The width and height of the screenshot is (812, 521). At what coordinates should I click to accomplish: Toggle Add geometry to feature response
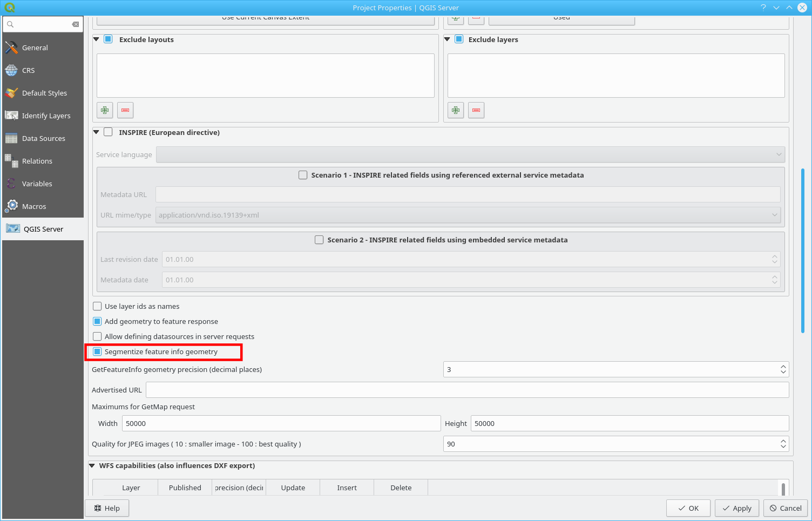pyautogui.click(x=97, y=321)
